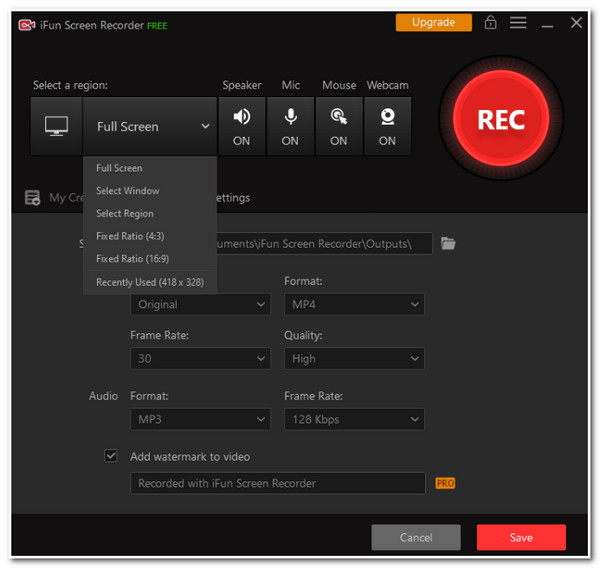Viewport: 600px width, 568px height.
Task: Toggle the Speaker ON button
Action: point(241,126)
